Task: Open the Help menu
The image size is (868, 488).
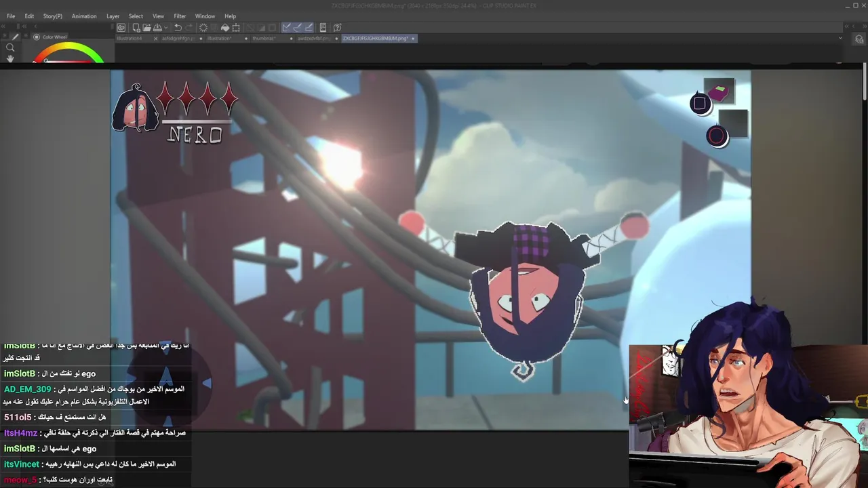Action: pos(230,16)
